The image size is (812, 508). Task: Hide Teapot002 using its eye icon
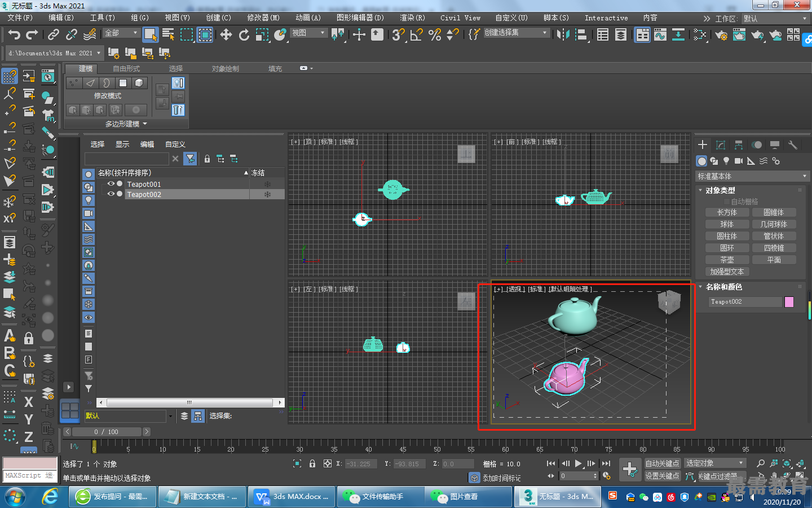click(x=111, y=194)
